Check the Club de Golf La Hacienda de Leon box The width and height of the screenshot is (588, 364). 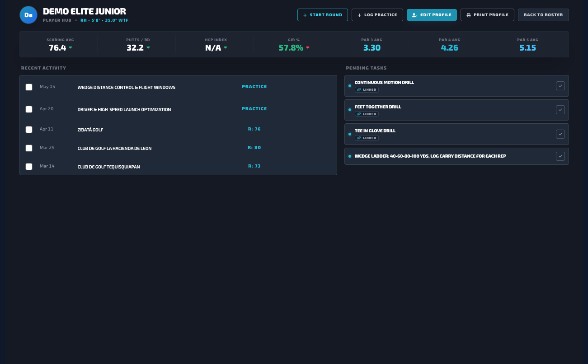point(29,148)
